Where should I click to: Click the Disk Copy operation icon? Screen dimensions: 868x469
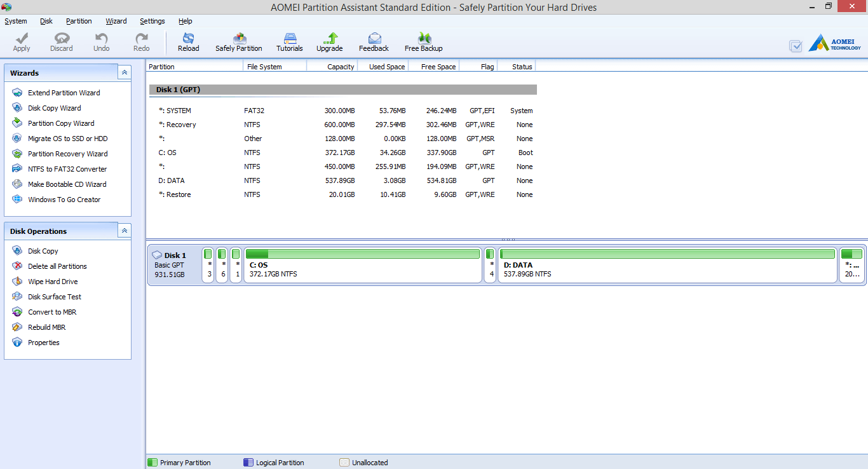click(x=17, y=251)
